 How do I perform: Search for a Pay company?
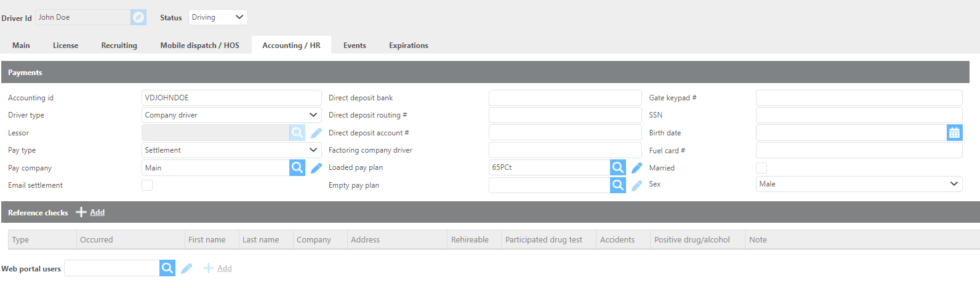pyautogui.click(x=297, y=168)
